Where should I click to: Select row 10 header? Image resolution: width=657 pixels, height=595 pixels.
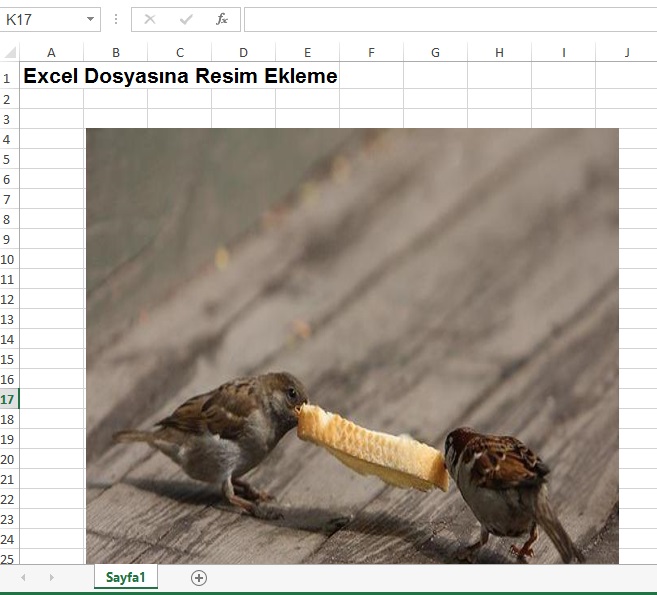pyautogui.click(x=9, y=259)
